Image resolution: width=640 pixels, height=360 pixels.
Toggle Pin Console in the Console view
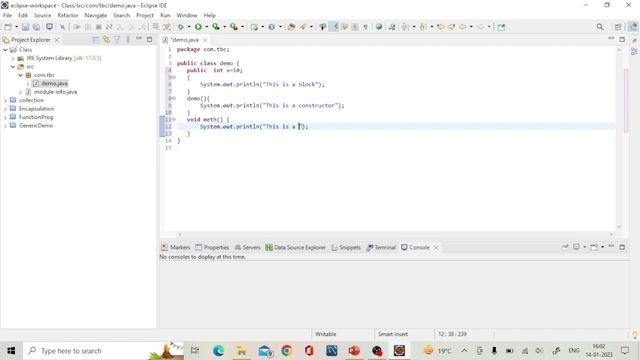point(565,247)
